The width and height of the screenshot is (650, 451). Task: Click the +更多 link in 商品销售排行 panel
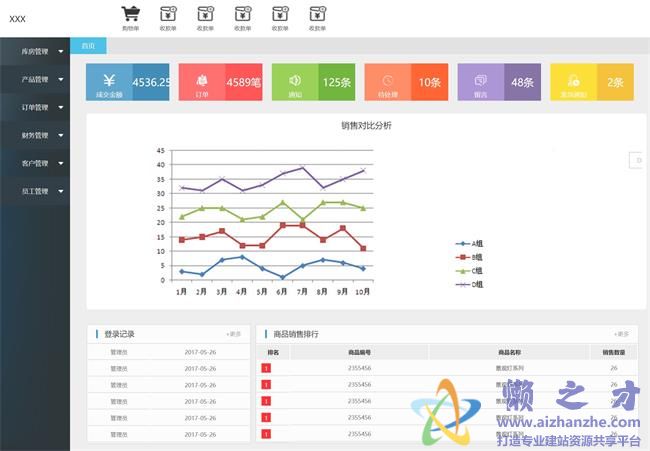(621, 334)
